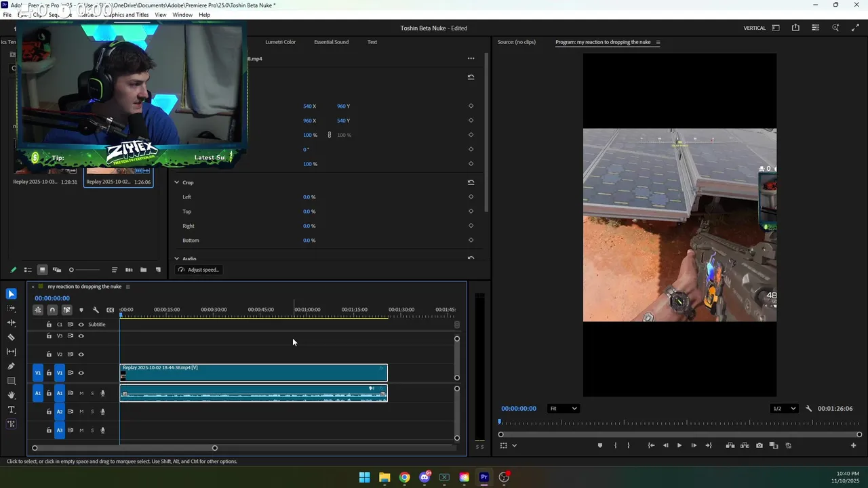The width and height of the screenshot is (868, 488).
Task: Toggle visibility of track V2
Action: pos(81,354)
